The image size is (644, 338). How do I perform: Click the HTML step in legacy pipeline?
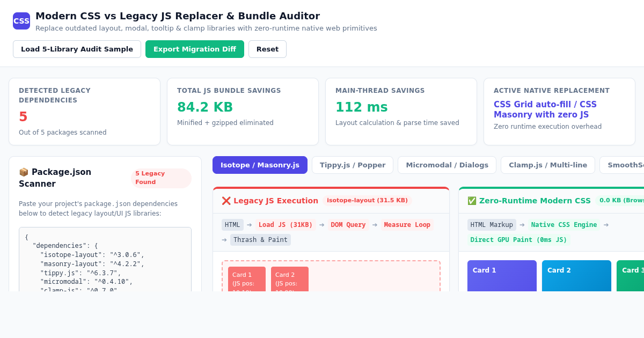point(232,225)
